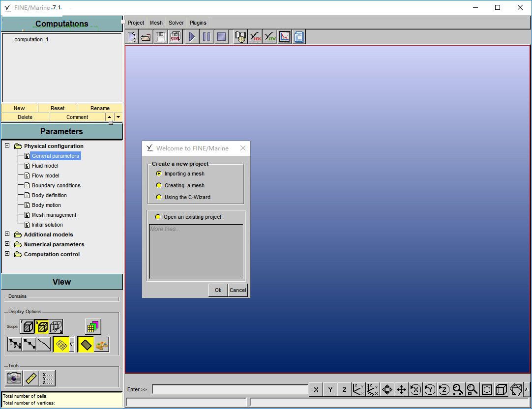
Task: Toggle the yellow wireframe grid icon
Action: 61,345
